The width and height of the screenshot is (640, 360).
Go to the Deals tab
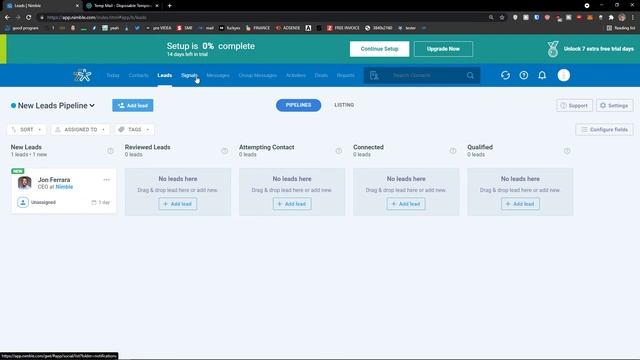coord(321,76)
